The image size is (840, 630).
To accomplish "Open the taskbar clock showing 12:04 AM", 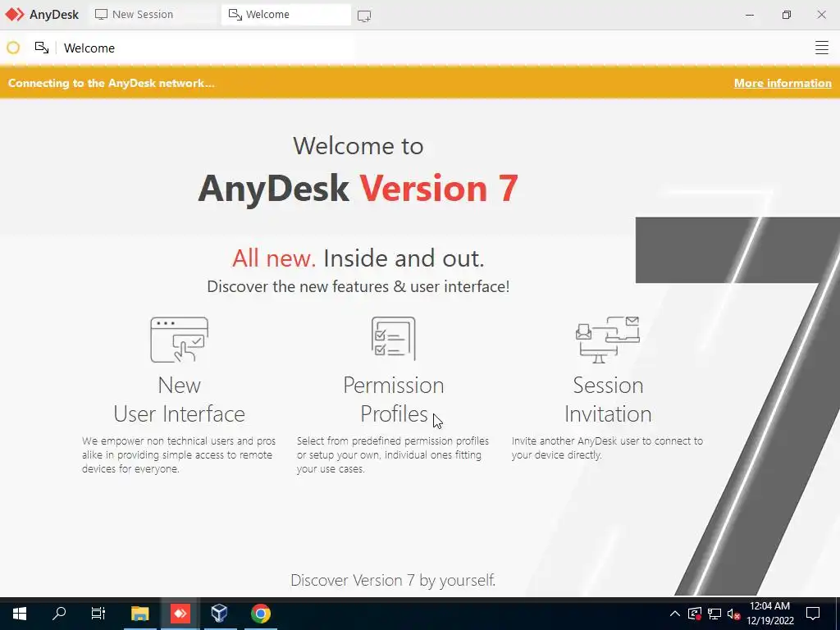I will tap(769, 614).
